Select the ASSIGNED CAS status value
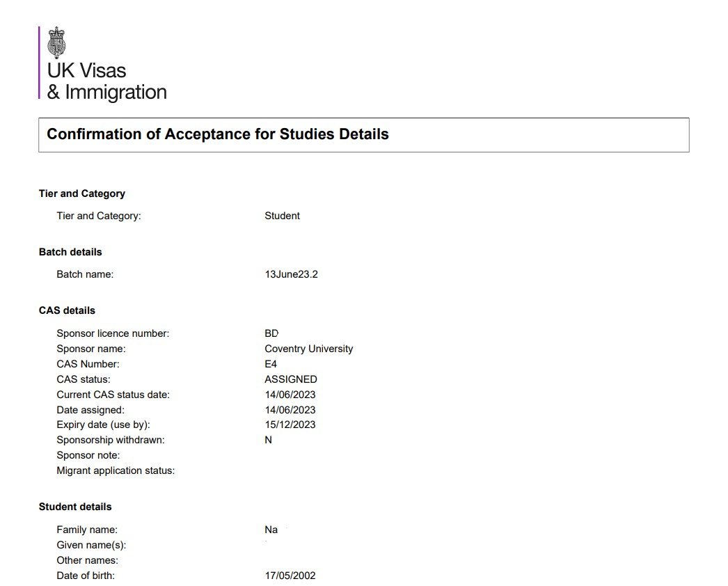Screen dimensions: 728x586 tap(290, 379)
